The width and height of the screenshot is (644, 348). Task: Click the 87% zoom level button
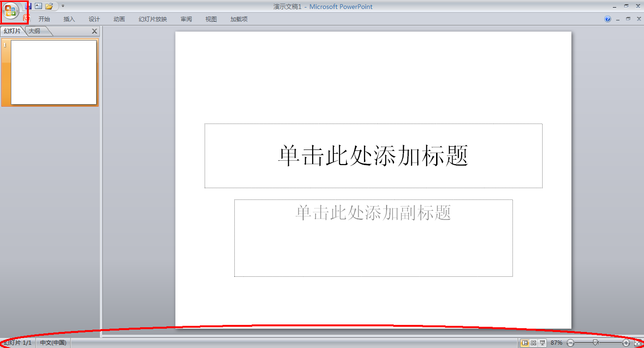coord(556,343)
